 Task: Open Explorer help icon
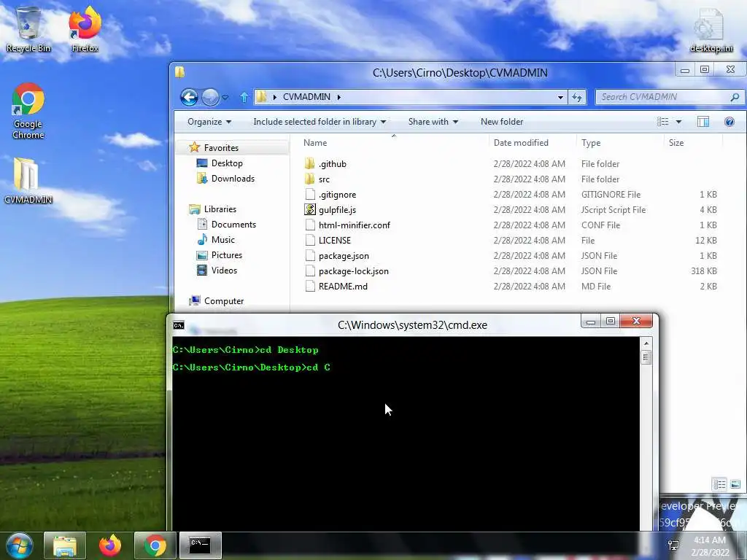pos(729,122)
